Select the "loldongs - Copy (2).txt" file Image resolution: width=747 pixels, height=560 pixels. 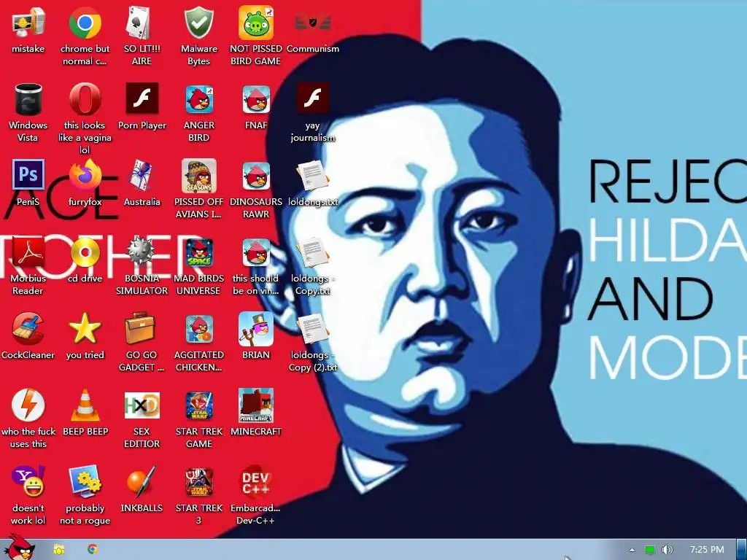(312, 329)
